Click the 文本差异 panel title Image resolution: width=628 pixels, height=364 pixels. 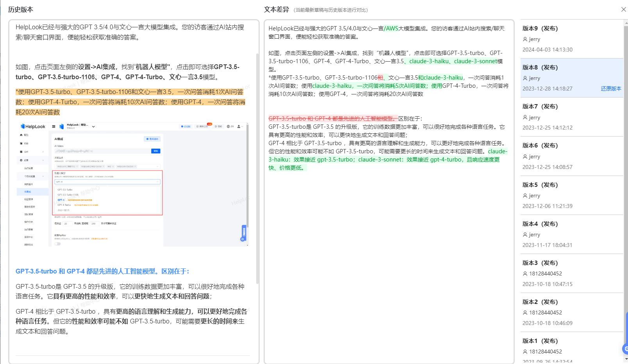coord(277,9)
